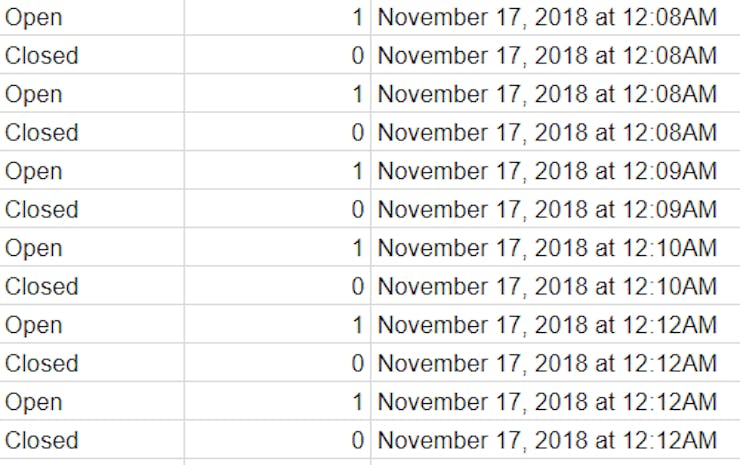The image size is (740, 465).
Task: Select the Closed cell in the 12:10AM row
Action: pos(92,286)
